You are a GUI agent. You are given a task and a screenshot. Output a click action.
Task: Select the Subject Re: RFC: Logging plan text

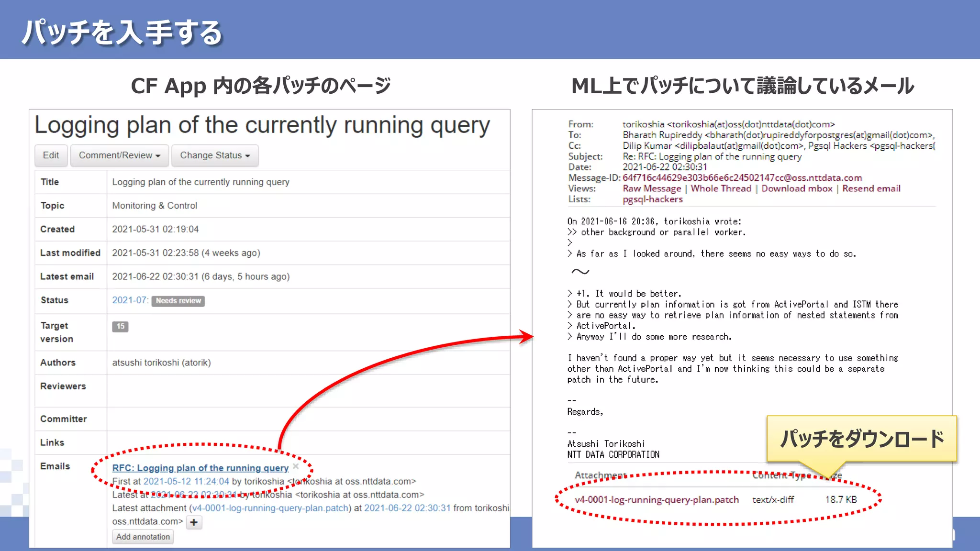[x=712, y=156]
